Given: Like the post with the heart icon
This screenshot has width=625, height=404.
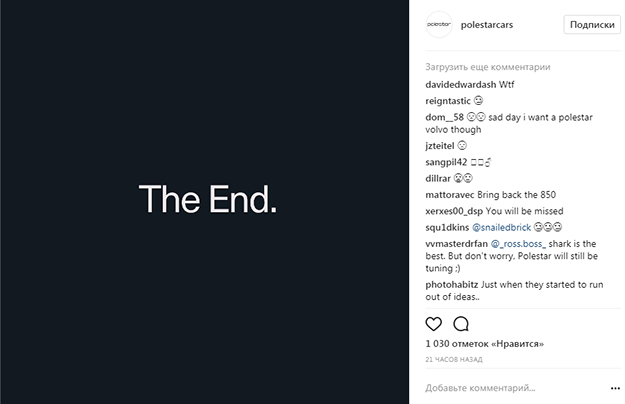Looking at the screenshot, I should tap(433, 324).
